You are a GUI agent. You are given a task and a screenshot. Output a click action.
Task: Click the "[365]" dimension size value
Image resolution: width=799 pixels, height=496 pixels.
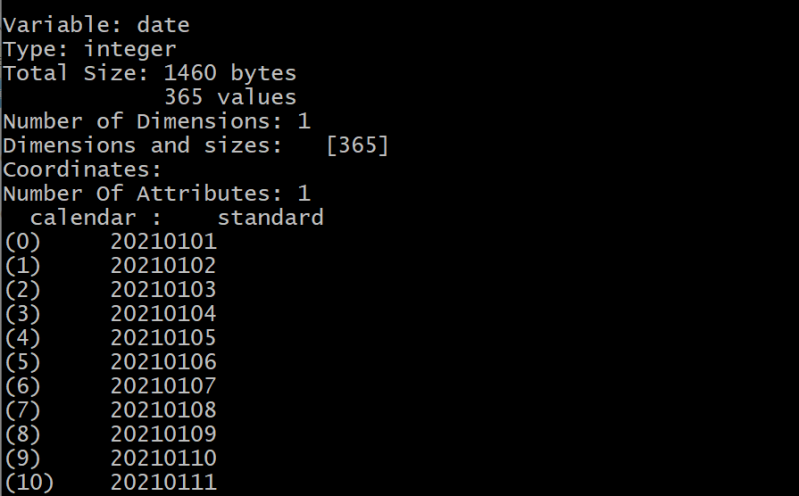(x=357, y=145)
